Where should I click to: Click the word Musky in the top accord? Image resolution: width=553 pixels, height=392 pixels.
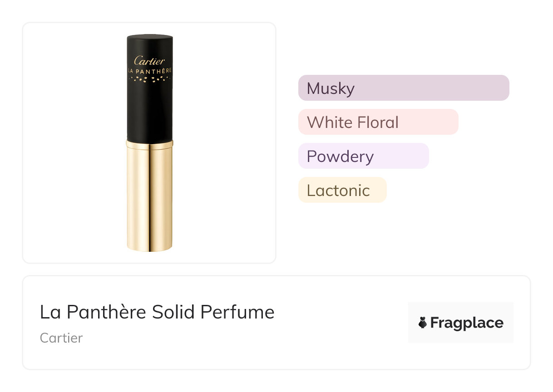[331, 88]
